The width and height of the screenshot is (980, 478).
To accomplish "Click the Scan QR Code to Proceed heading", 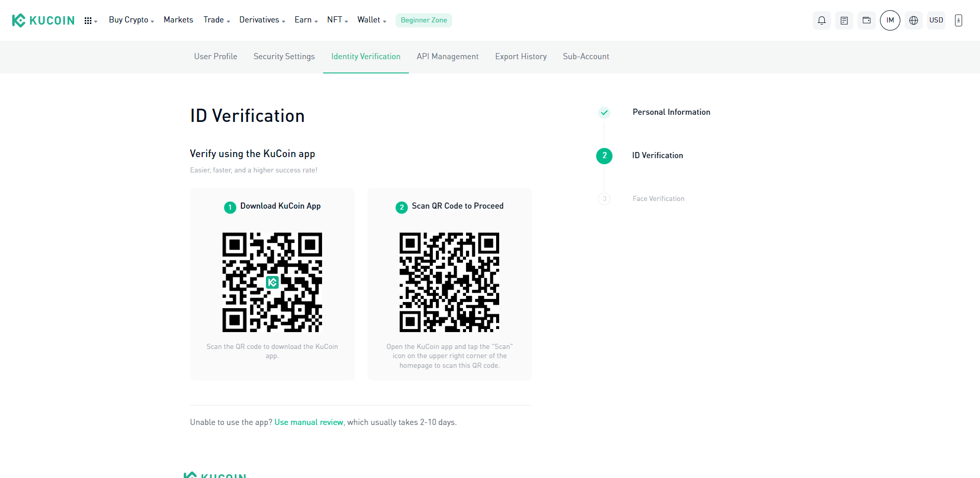I will pos(457,206).
